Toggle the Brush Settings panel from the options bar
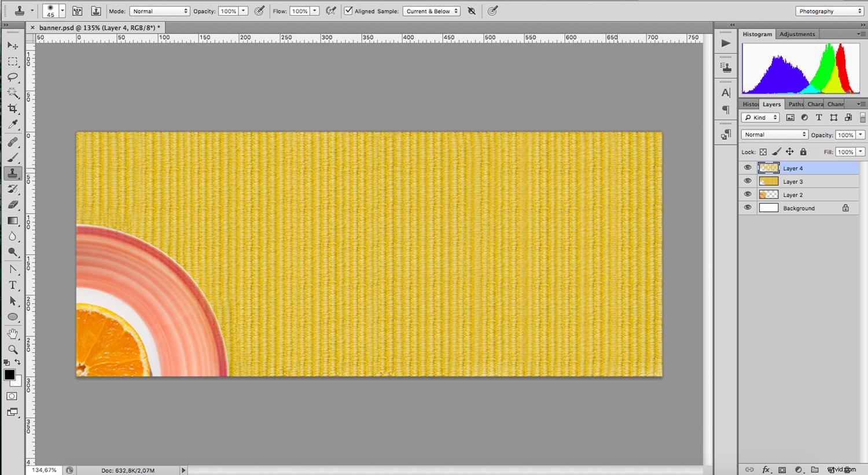This screenshot has height=475, width=868. (x=77, y=10)
